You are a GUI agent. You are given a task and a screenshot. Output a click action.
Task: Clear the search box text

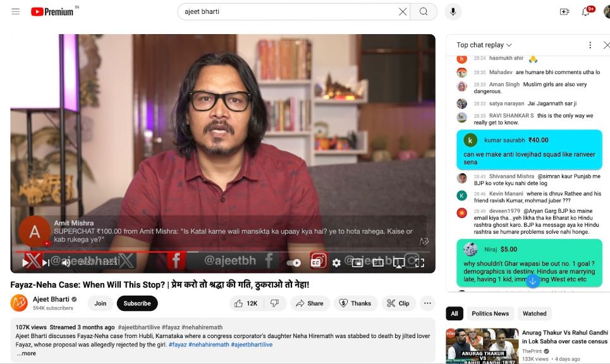pos(403,11)
